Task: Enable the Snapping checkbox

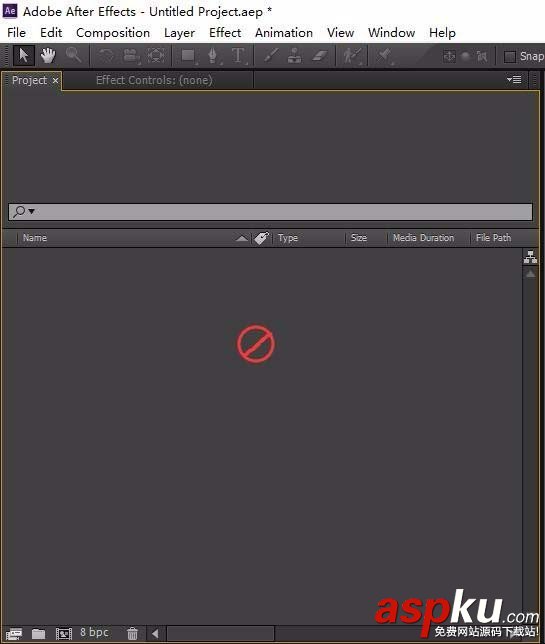Action: (x=510, y=57)
